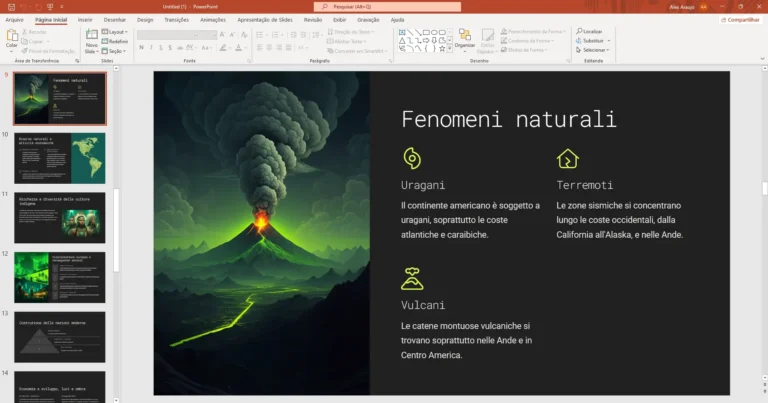Click the Redo icon in the quick access toolbar
This screenshot has height=403, width=768.
tap(38, 7)
